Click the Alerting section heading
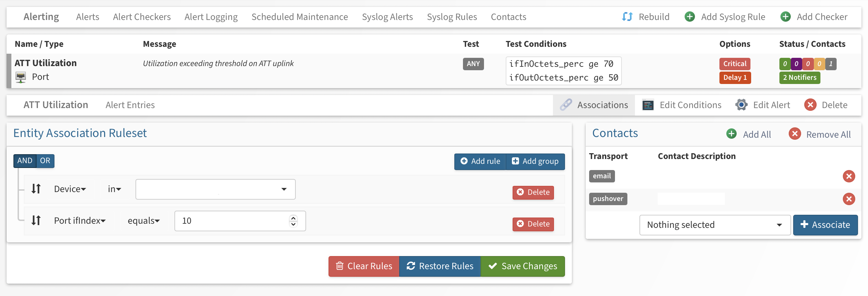The image size is (868, 296). click(41, 17)
